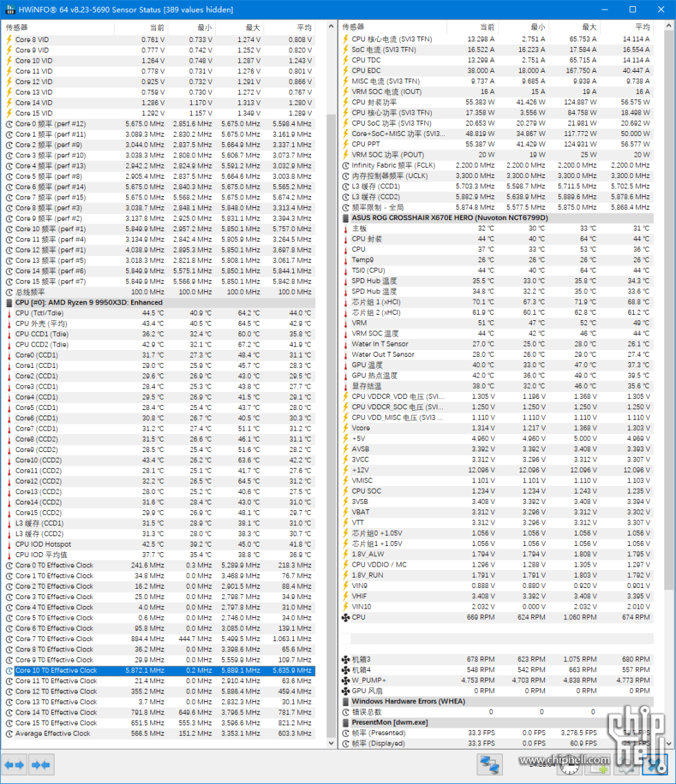Select the CPU CCD2 (Tdie) sensor row

(159, 344)
